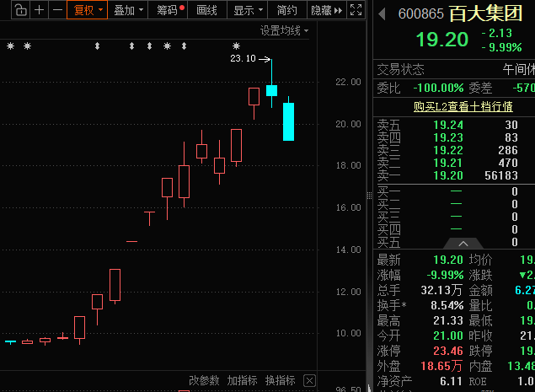Click 22.00 price axis label
This screenshot has width=535, height=392.
[x=348, y=82]
